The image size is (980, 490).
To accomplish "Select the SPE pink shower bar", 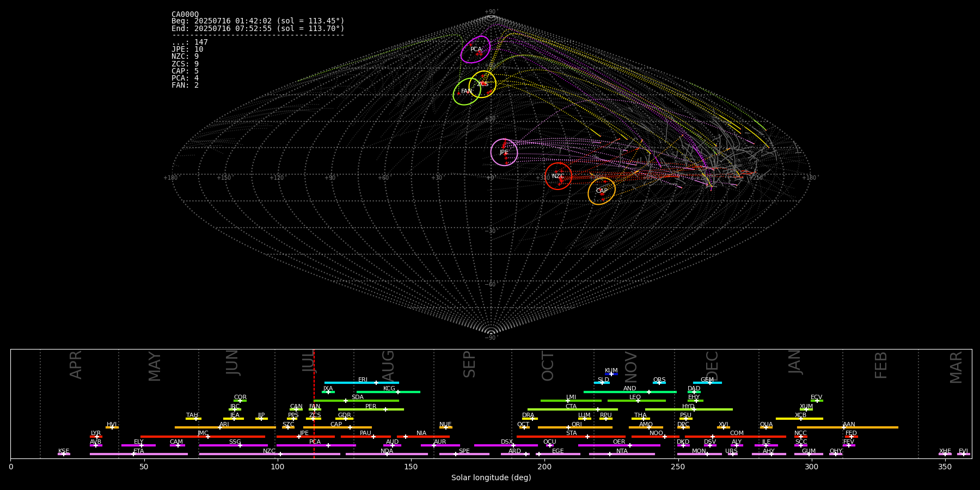I will 464,454.
